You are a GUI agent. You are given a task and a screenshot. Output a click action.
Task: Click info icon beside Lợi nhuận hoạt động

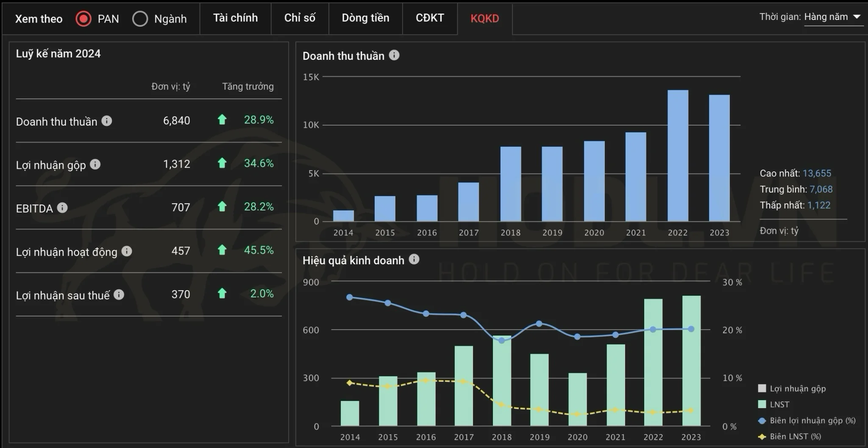127,251
